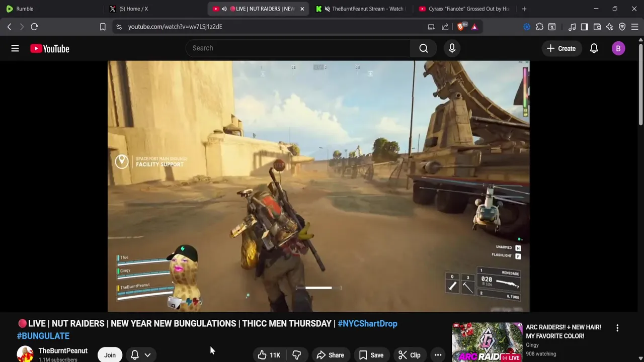644x362 pixels.
Task: Start voice search with microphone icon
Action: click(x=452, y=48)
